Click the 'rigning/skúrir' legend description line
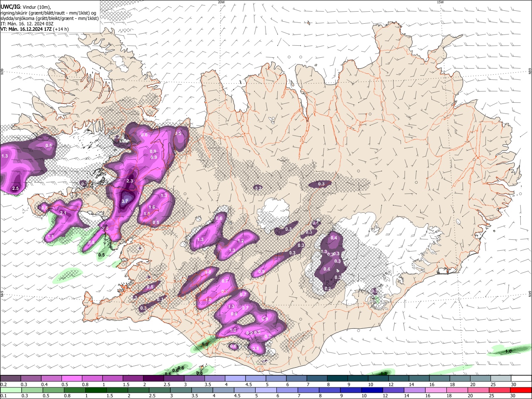 point(48,13)
